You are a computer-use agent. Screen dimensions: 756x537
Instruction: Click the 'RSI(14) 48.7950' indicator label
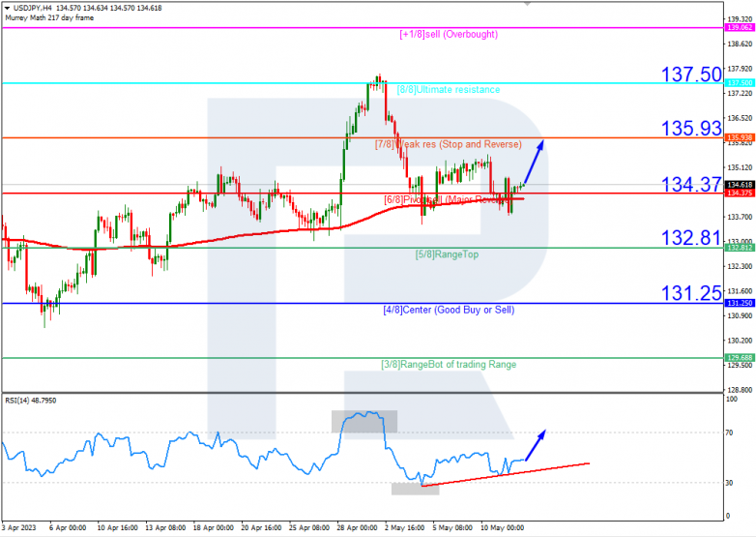30,401
